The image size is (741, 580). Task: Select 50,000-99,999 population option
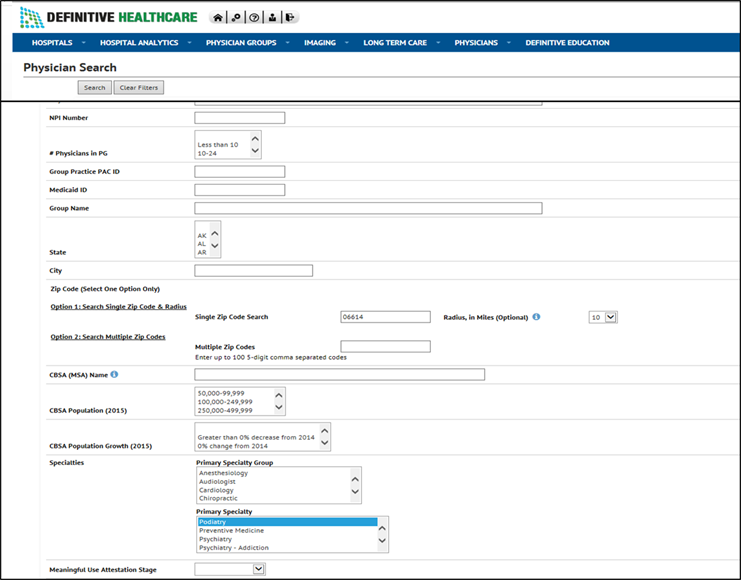pos(221,393)
